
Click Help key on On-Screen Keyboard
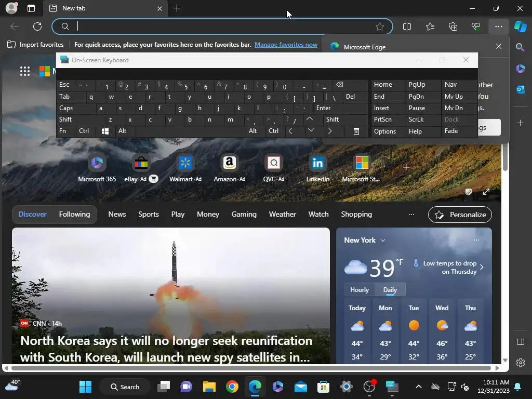click(423, 131)
